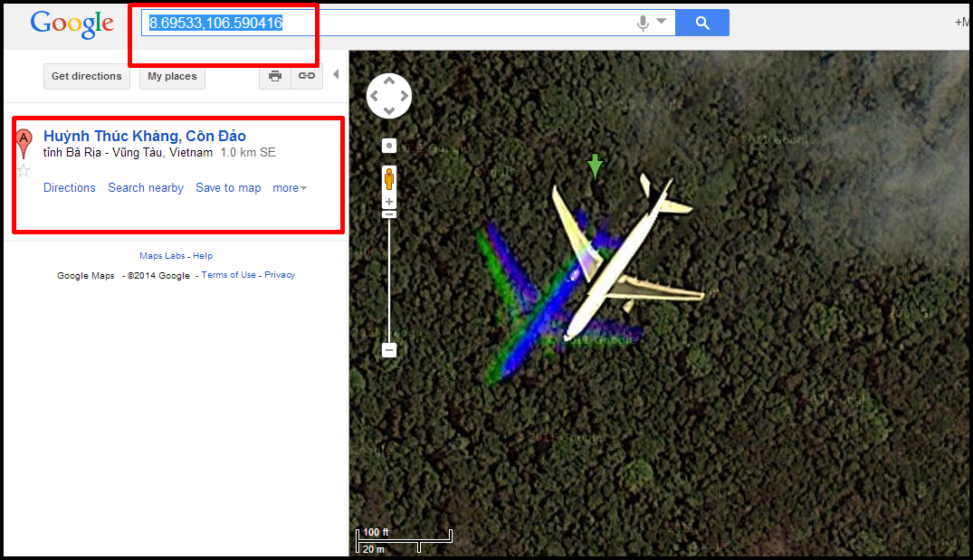Click the blue search magnifier button
Viewport: 973px width, 560px height.
tap(701, 23)
